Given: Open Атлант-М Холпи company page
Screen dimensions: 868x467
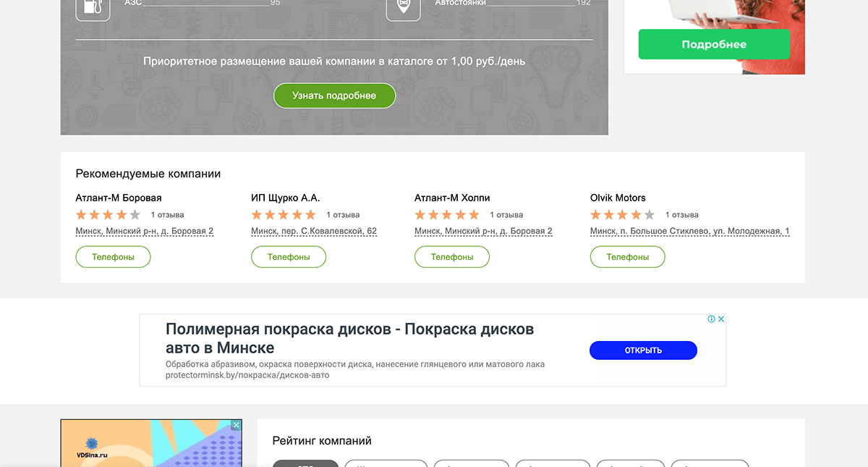Looking at the screenshot, I should (x=452, y=198).
